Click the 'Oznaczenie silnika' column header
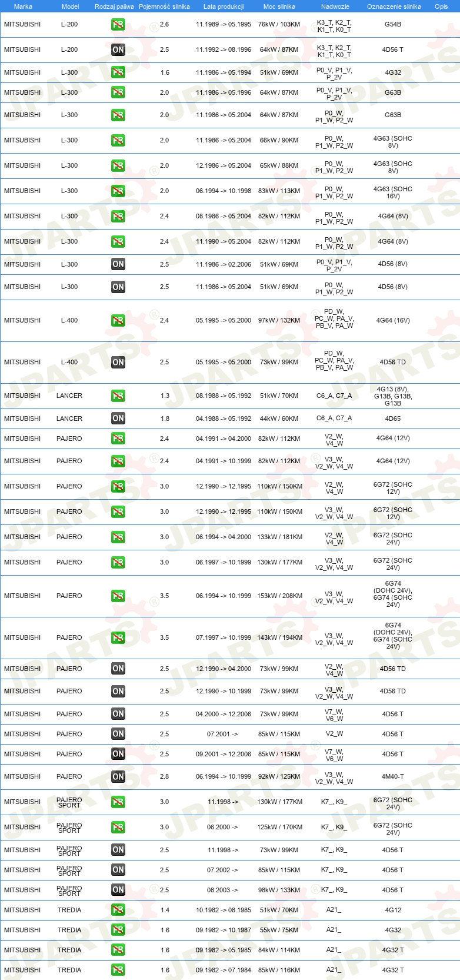Screen dimensions: 460x980 click(x=394, y=6)
